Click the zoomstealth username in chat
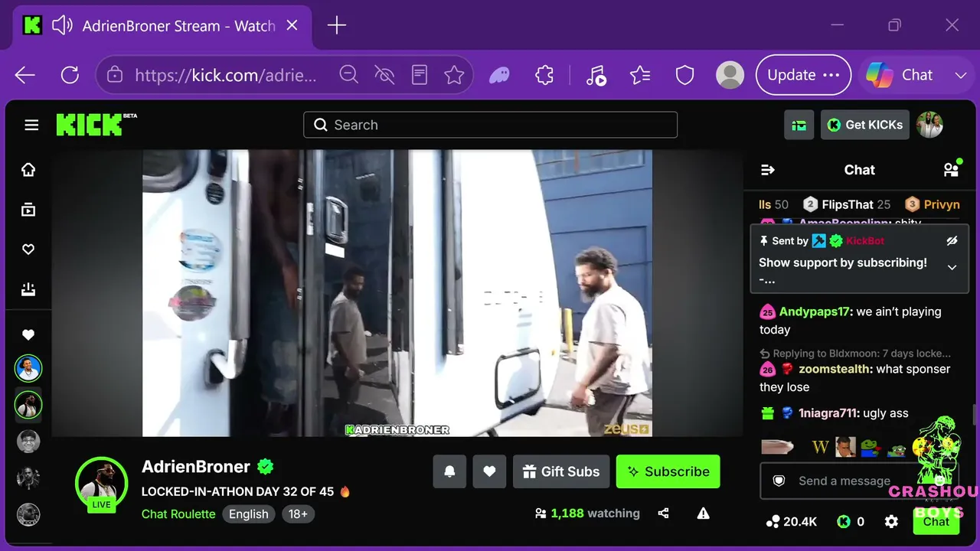 coord(835,369)
